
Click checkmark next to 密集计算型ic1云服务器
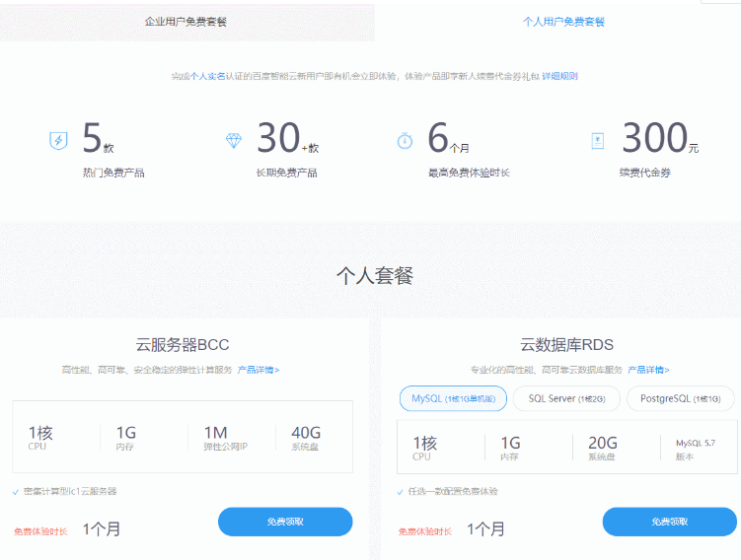[16, 492]
